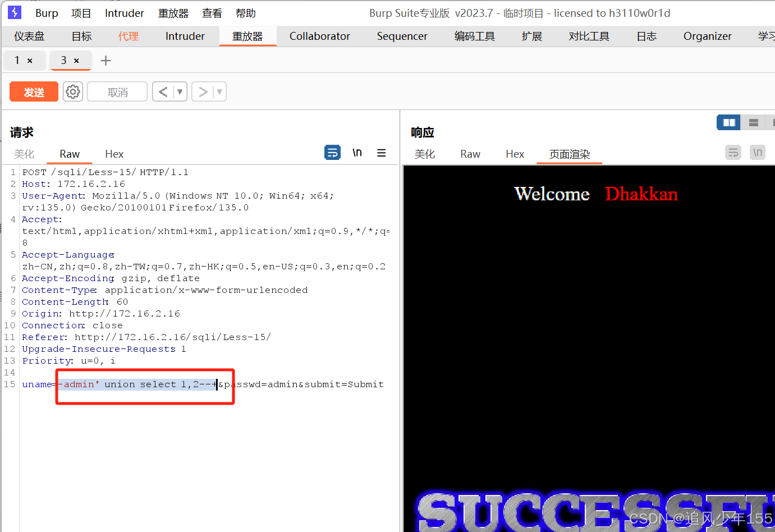This screenshot has height=532, width=775.
Task: Select repeater tab 1
Action: [17, 61]
